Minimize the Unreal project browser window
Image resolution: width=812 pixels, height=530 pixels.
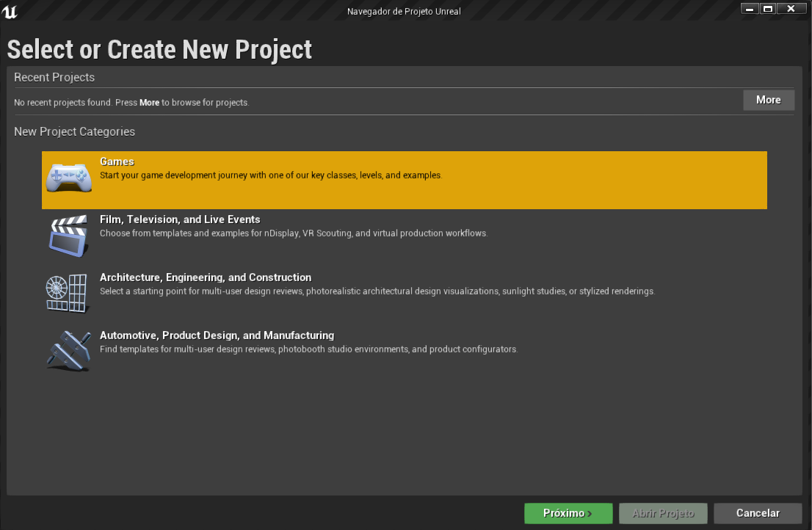pyautogui.click(x=750, y=9)
